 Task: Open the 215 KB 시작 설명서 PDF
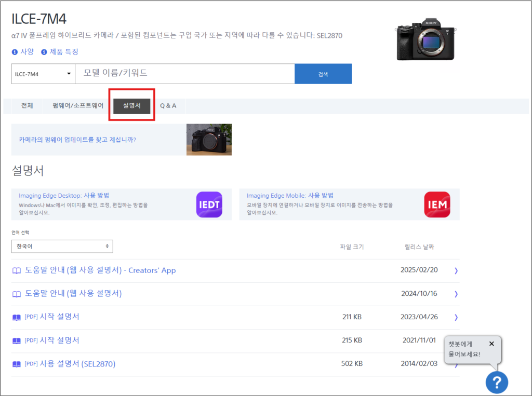pyautogui.click(x=52, y=340)
